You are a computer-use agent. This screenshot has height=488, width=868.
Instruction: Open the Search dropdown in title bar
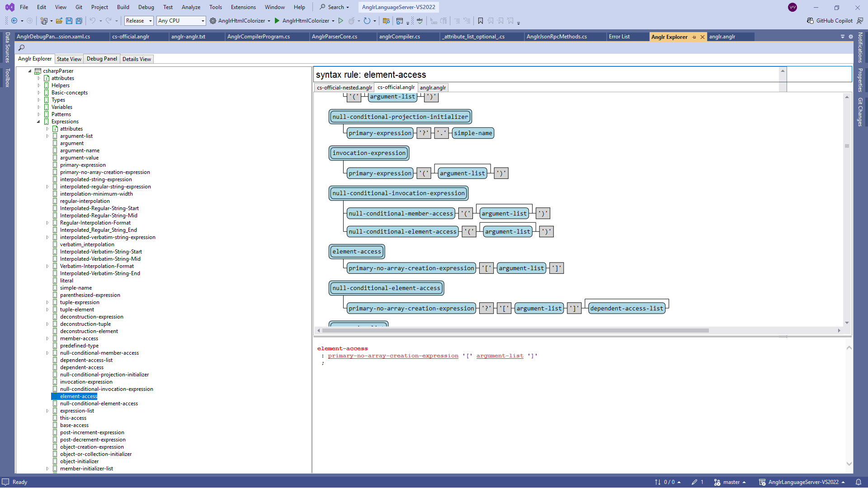335,7
